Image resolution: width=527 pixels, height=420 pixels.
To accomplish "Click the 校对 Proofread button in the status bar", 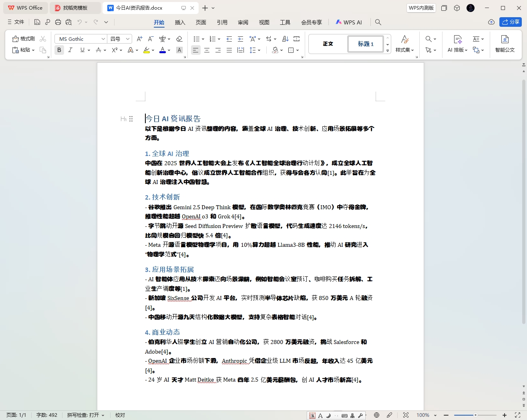I will coord(120,415).
